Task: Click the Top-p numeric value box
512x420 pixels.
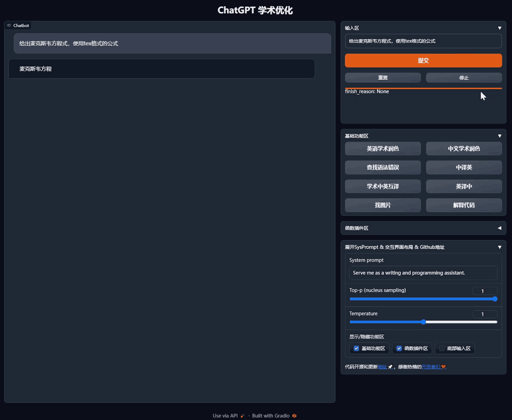Action: (x=485, y=291)
